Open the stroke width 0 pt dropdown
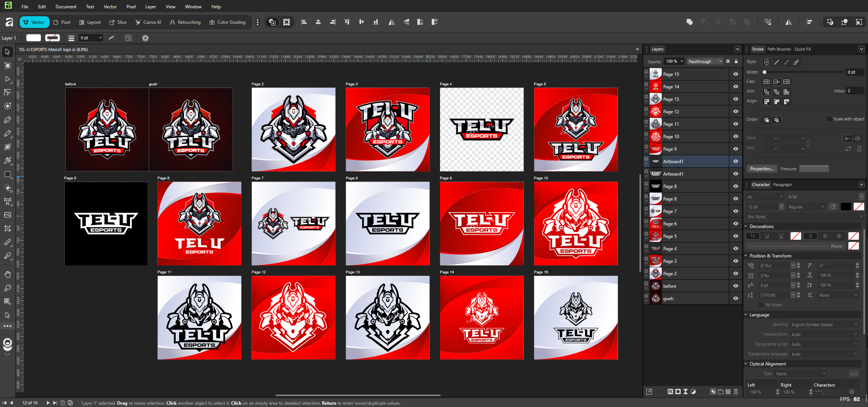868x407 pixels. pyautogui.click(x=100, y=38)
